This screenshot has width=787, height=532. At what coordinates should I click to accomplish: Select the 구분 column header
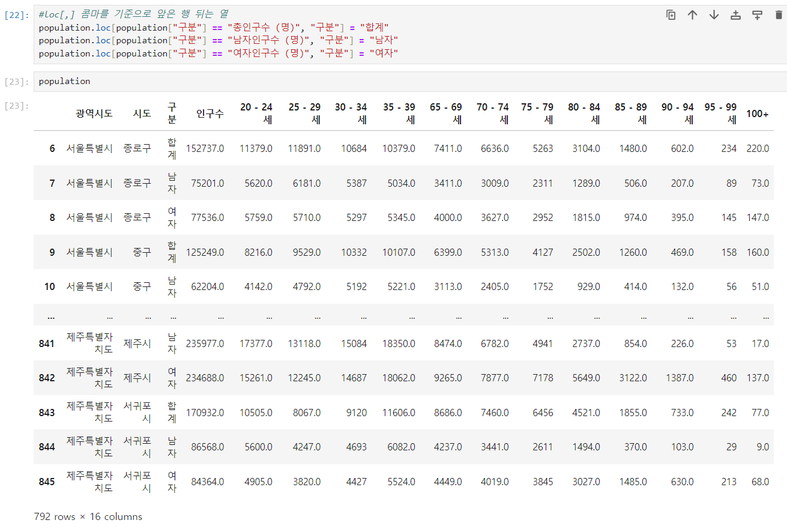click(x=172, y=113)
